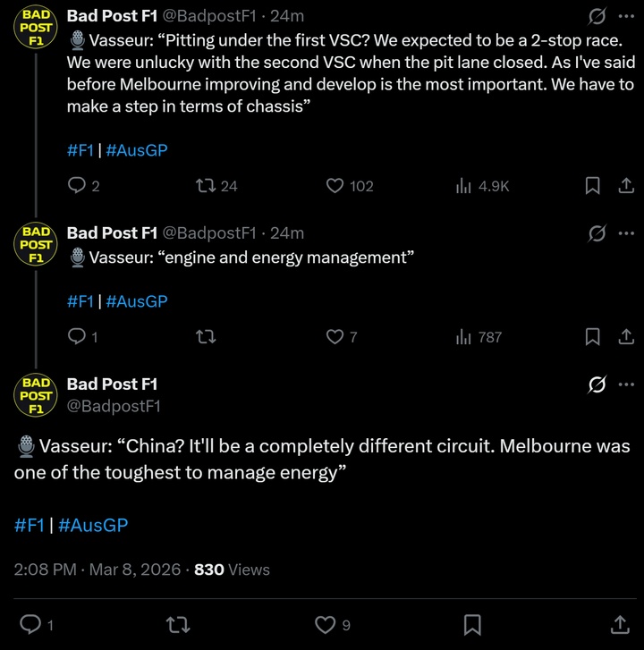Click #F1 hashtag in first tweet
Image resolution: width=644 pixels, height=650 pixels.
point(80,150)
